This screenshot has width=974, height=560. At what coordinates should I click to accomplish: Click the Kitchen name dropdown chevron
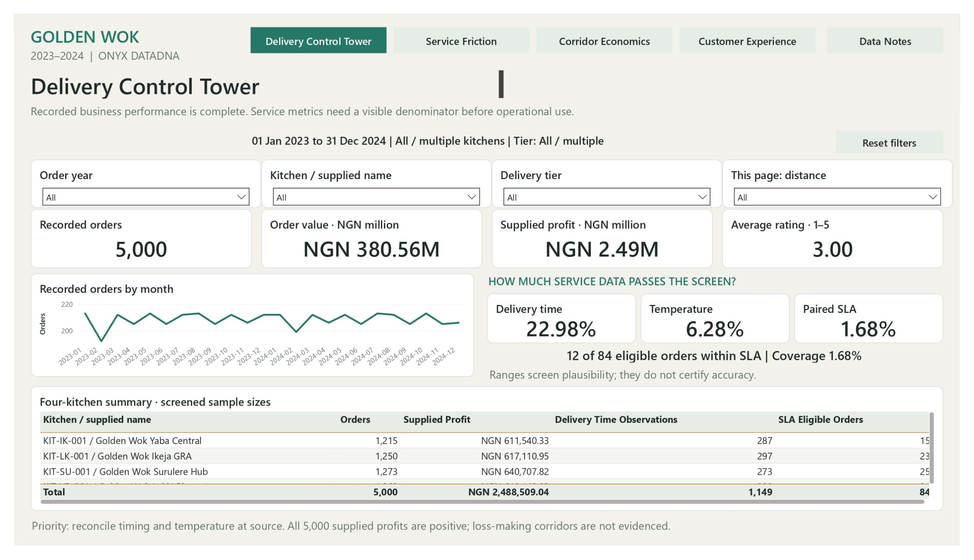click(x=471, y=197)
